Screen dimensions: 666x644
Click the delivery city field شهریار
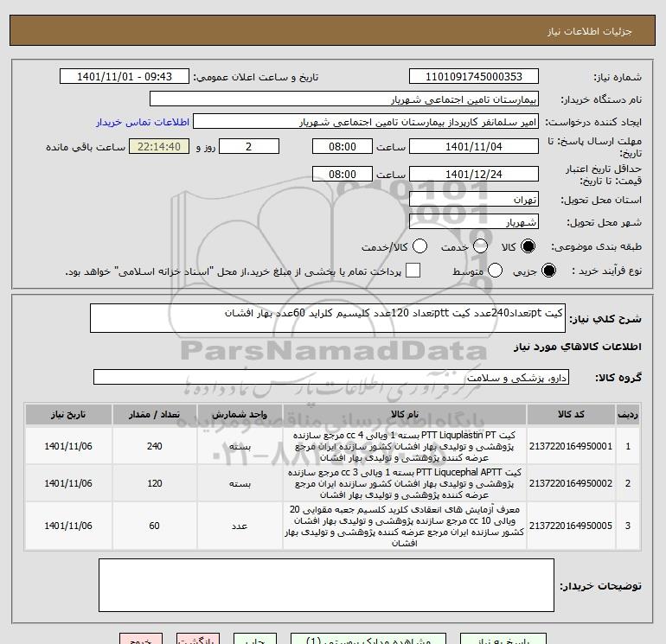[474, 221]
